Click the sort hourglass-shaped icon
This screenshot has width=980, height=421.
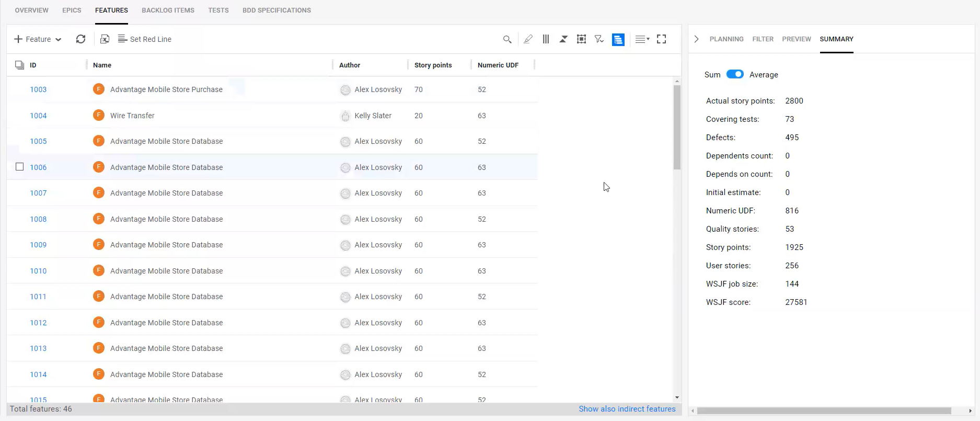563,39
